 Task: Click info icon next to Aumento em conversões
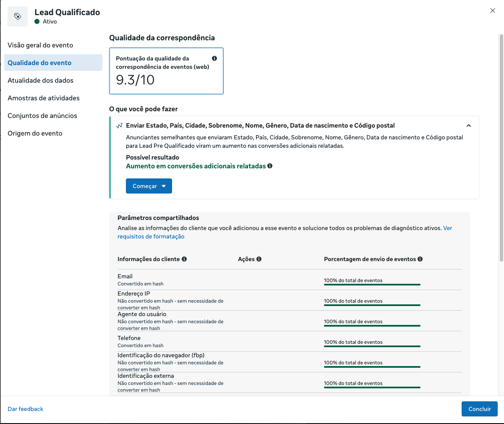(x=270, y=166)
